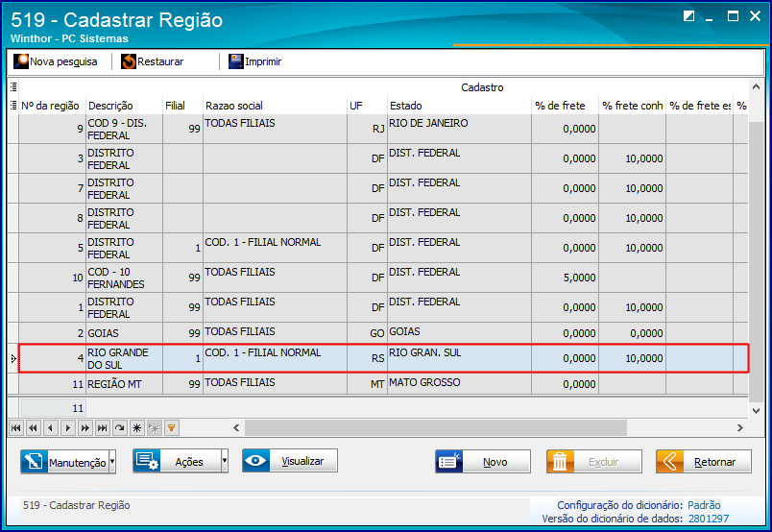Jump to the first record in the navigator
Image resolution: width=772 pixels, height=532 pixels.
tap(15, 427)
